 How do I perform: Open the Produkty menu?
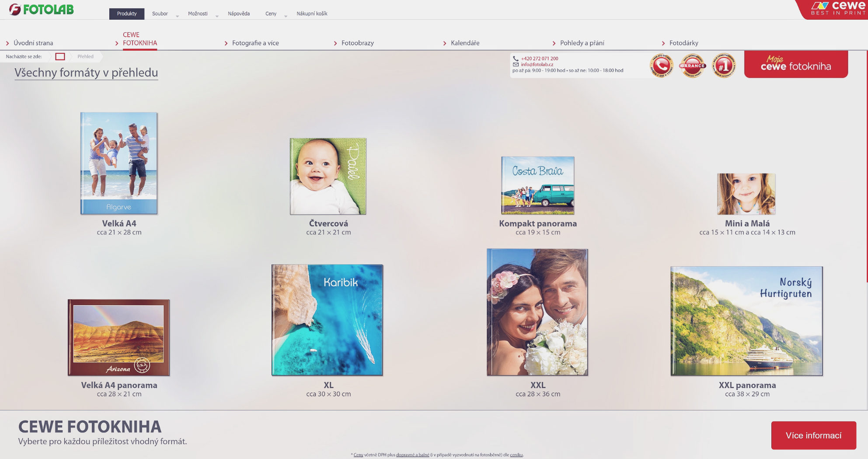coord(127,14)
